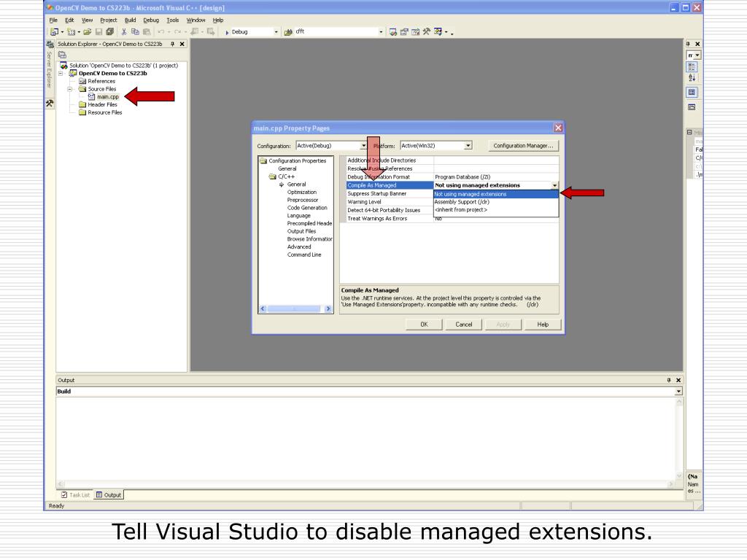Open the Properties Window toolbar icon
Viewport: 747px width, 560px height.
click(x=404, y=32)
